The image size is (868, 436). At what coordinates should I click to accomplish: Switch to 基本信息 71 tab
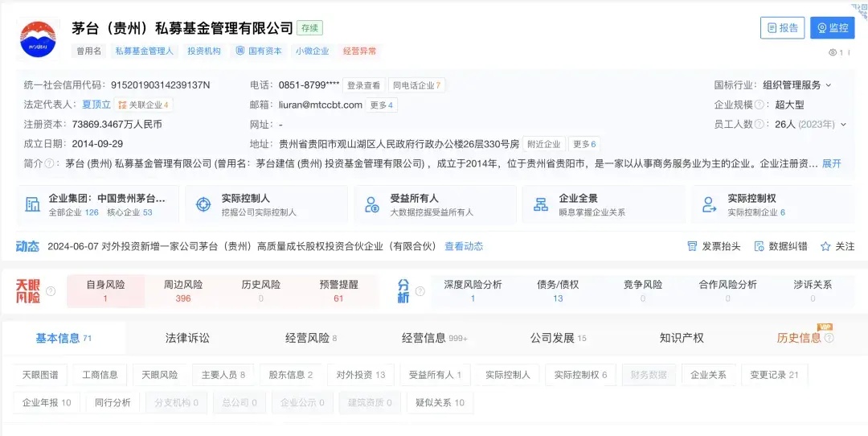coord(63,339)
